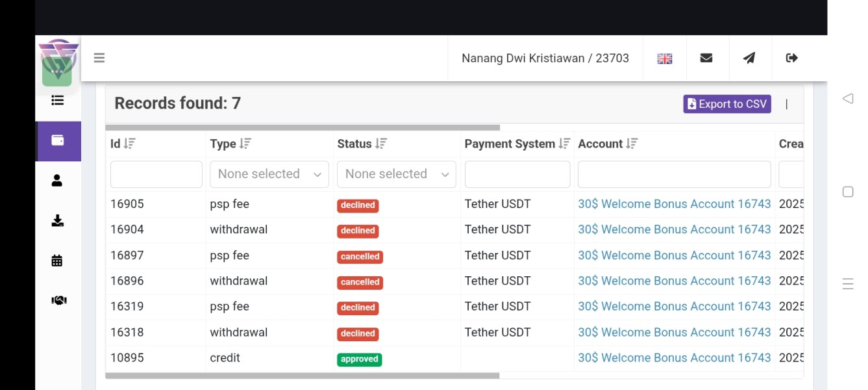Viewport: 868px width, 390px height.
Task: Open account link in row 16896
Action: point(675,281)
